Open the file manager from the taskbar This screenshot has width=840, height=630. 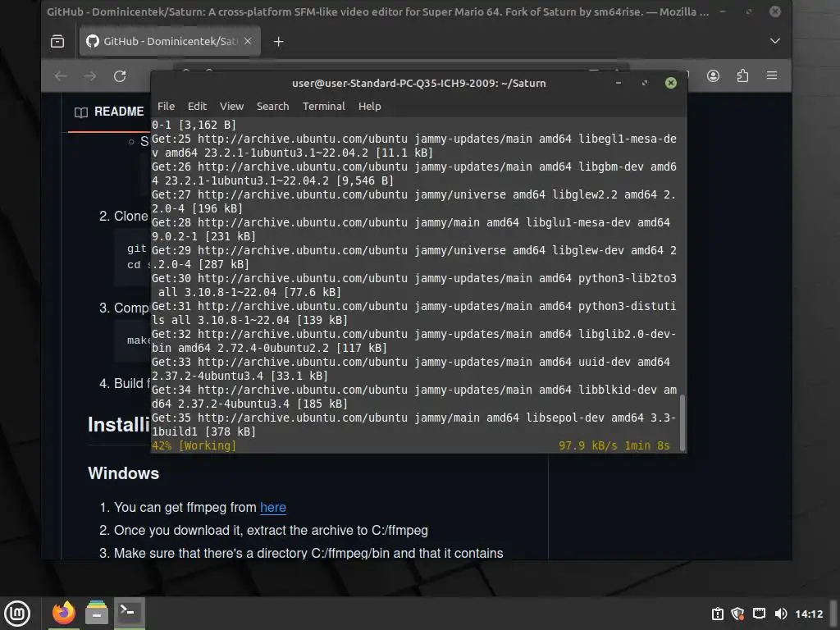click(97, 614)
